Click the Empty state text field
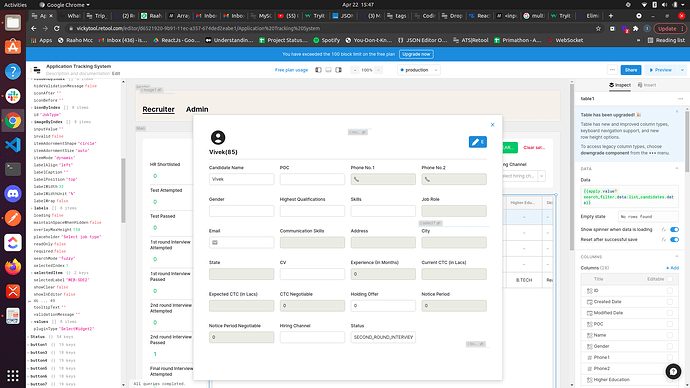This screenshot has width=690, height=388. 648,217
